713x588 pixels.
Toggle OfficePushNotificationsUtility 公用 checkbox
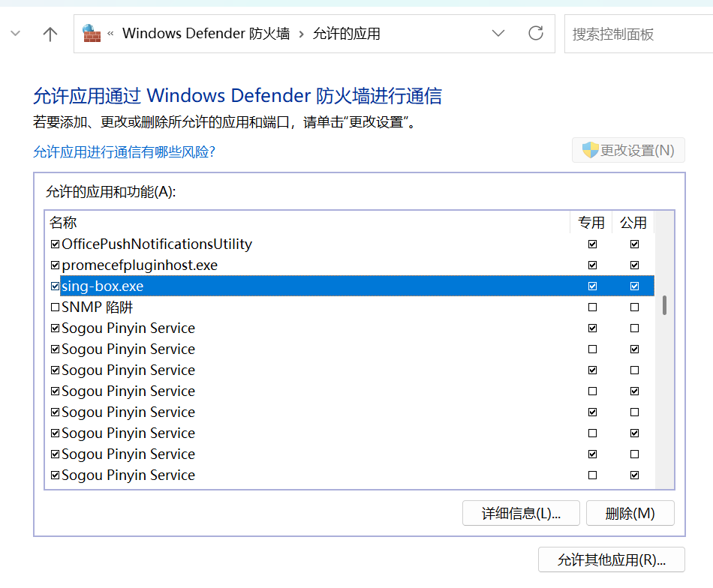tap(634, 244)
